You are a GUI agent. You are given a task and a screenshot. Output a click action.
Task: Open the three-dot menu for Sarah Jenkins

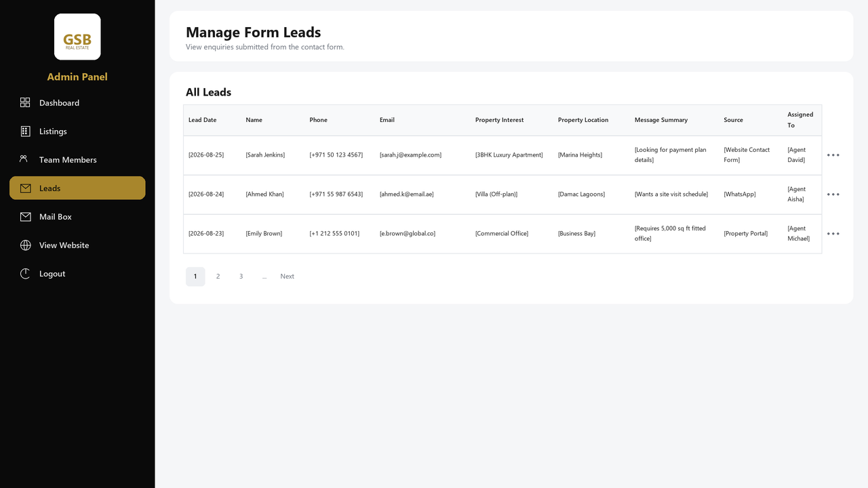[833, 155]
